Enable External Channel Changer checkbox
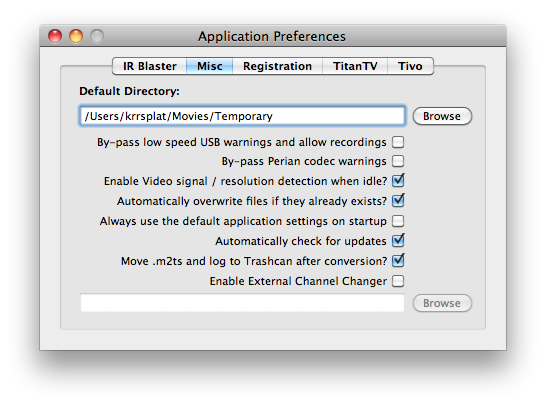The width and height of the screenshot is (546, 405). click(398, 281)
